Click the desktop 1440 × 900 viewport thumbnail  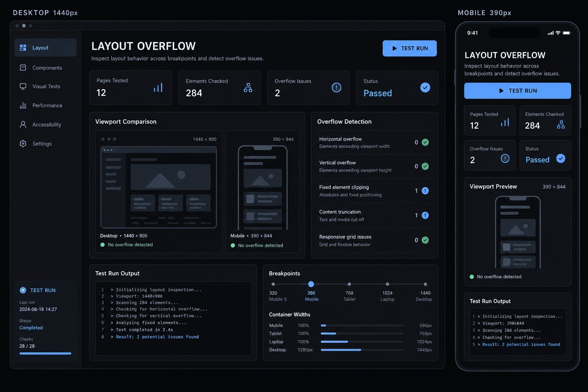158,187
